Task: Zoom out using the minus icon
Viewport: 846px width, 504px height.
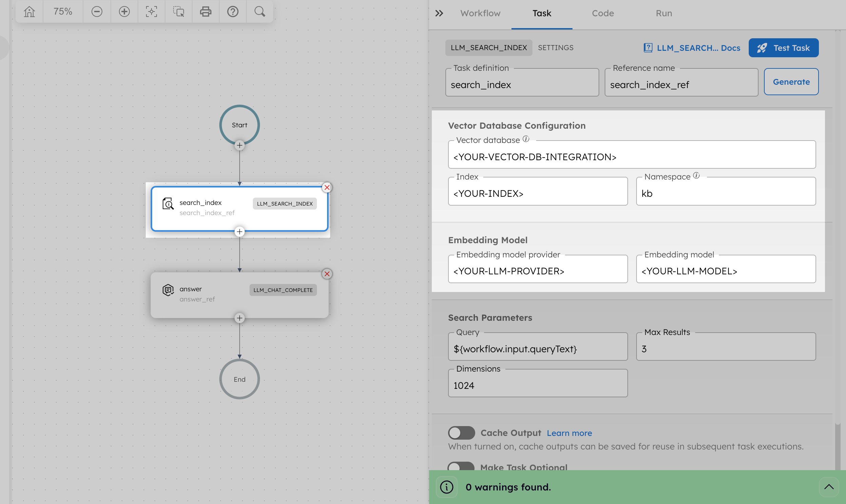Action: pos(97,11)
